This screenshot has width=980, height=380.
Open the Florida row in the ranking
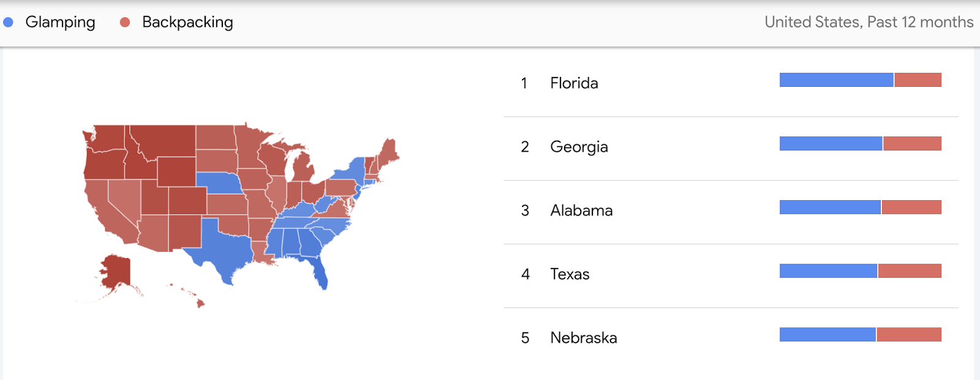[x=731, y=83]
